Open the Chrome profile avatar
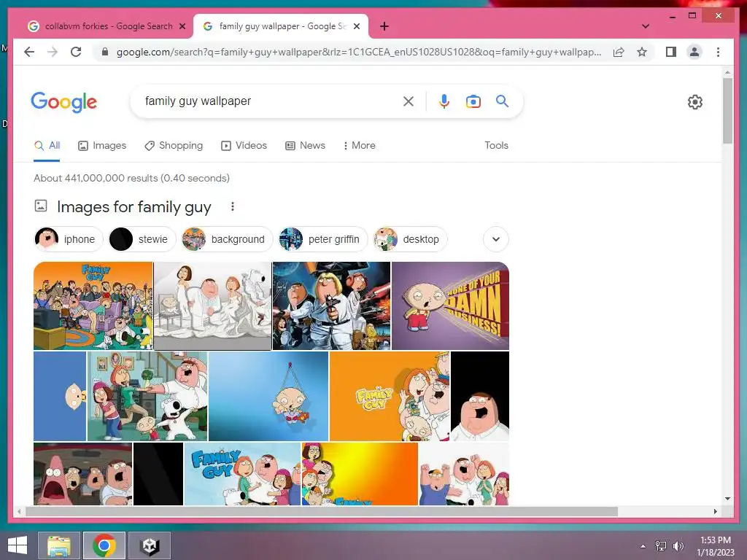This screenshot has width=747, height=560. 694,52
